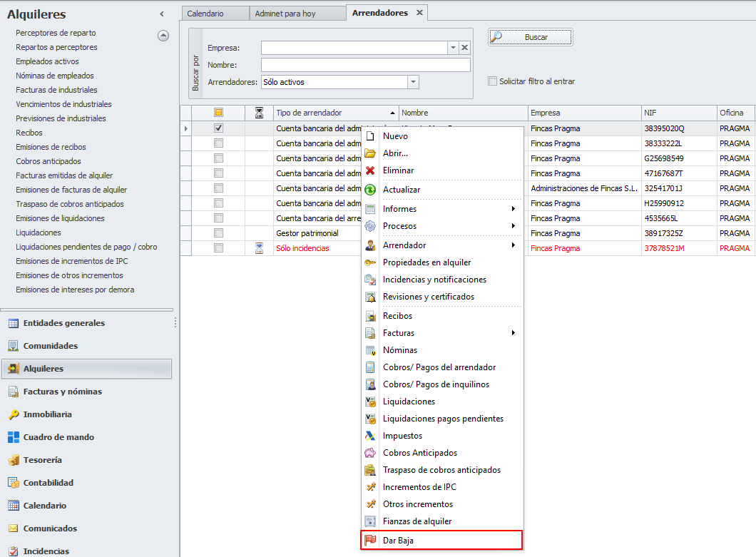Toggle the select-all header checkbox
The width and height of the screenshot is (756, 557).
(218, 113)
